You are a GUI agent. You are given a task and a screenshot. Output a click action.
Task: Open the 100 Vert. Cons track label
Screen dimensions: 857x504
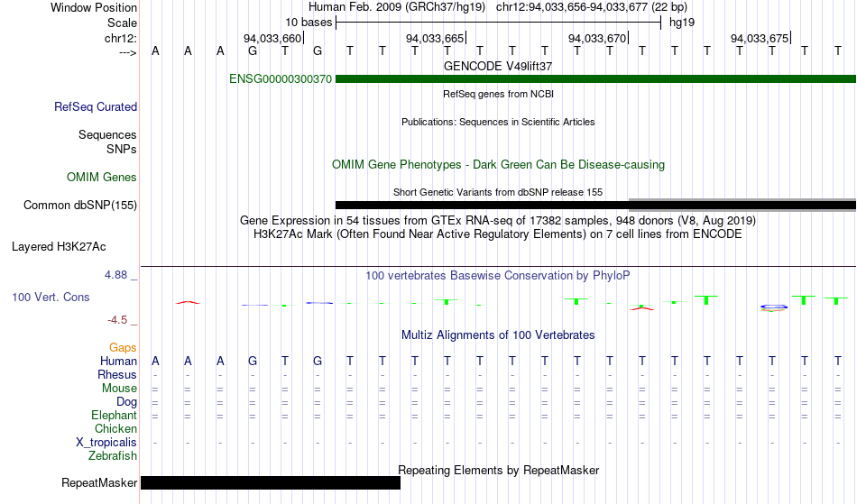point(51,297)
